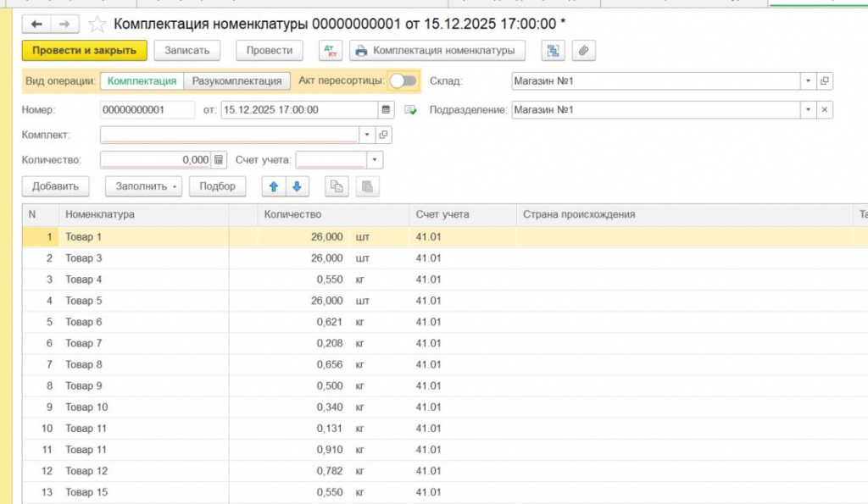The width and height of the screenshot is (868, 504).
Task: Open the Дт/Кт postings view icon
Action: coord(331,51)
